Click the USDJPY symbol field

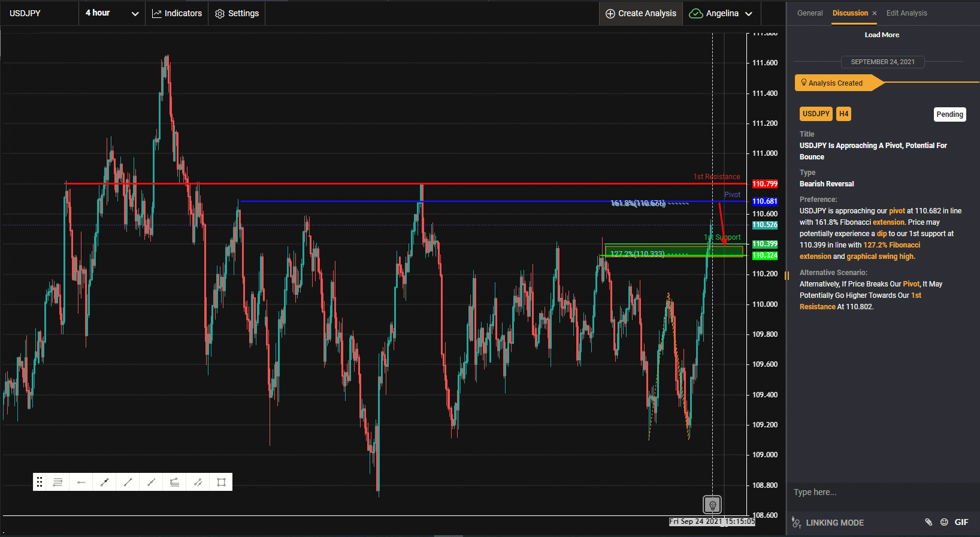(40, 13)
